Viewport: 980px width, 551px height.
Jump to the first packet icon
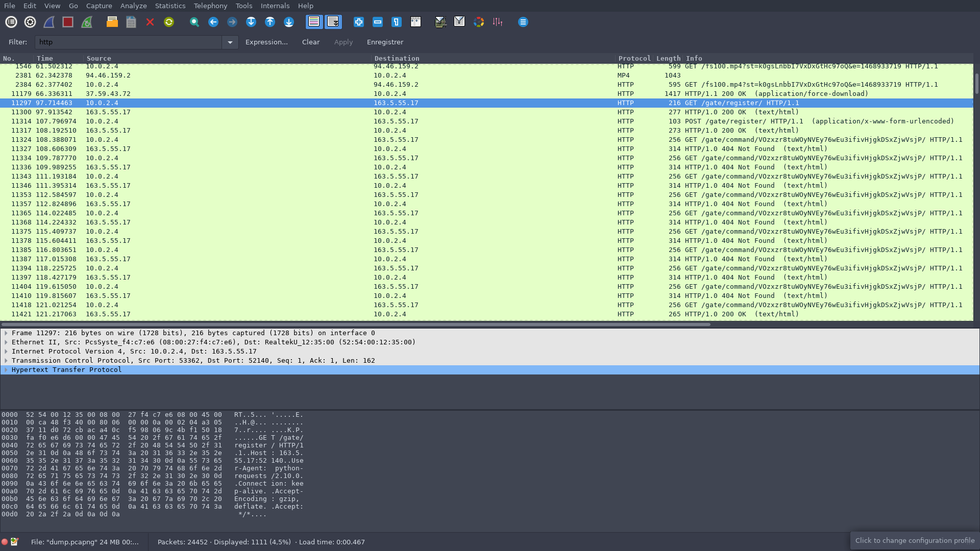point(270,22)
